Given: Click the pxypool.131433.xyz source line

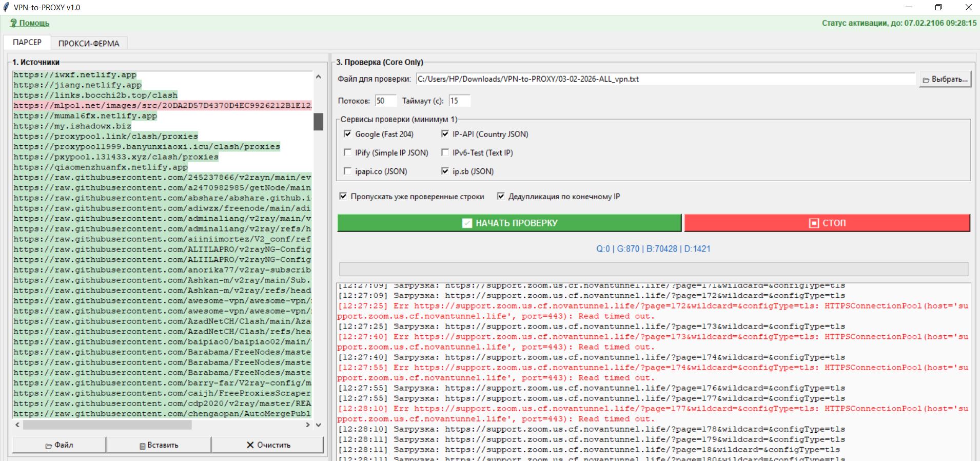Looking at the screenshot, I should pos(116,157).
